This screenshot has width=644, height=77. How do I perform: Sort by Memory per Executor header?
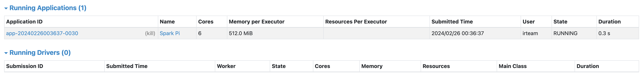(x=257, y=22)
